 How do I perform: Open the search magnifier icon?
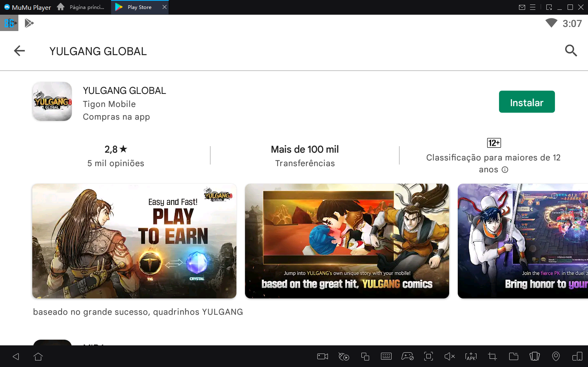pos(571,51)
